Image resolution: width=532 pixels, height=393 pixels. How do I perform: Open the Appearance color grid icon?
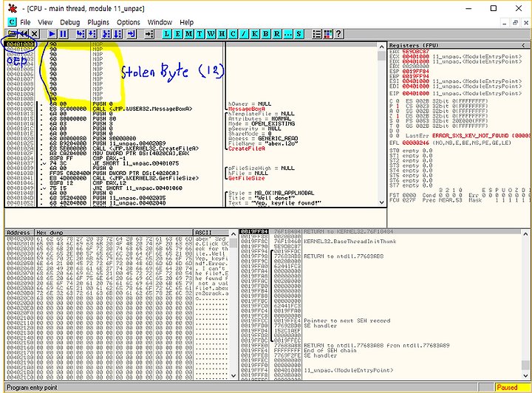pos(328,34)
